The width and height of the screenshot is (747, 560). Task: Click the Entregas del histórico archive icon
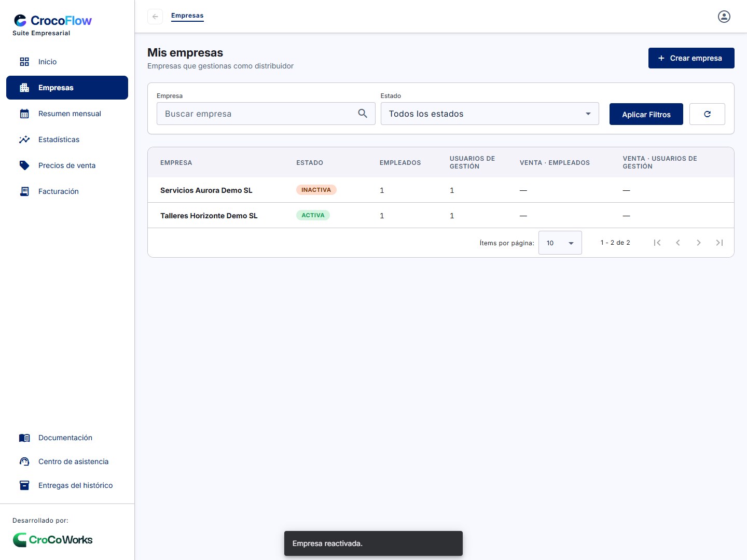click(24, 485)
